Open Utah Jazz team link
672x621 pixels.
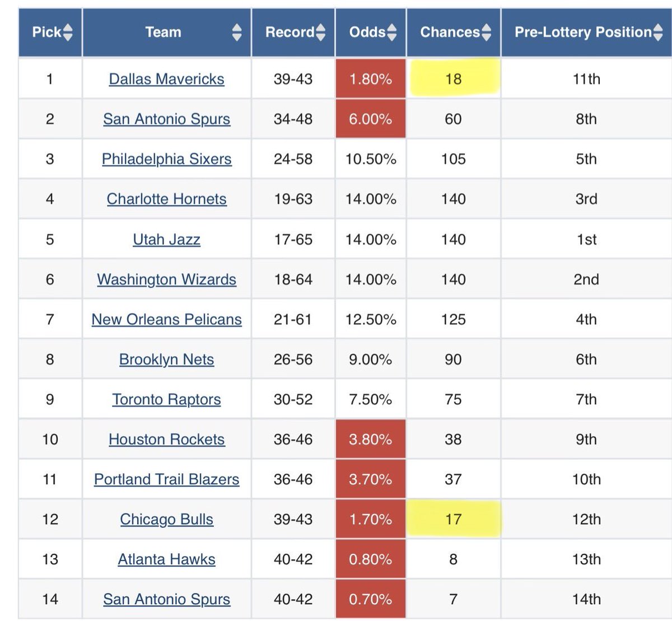tap(166, 239)
